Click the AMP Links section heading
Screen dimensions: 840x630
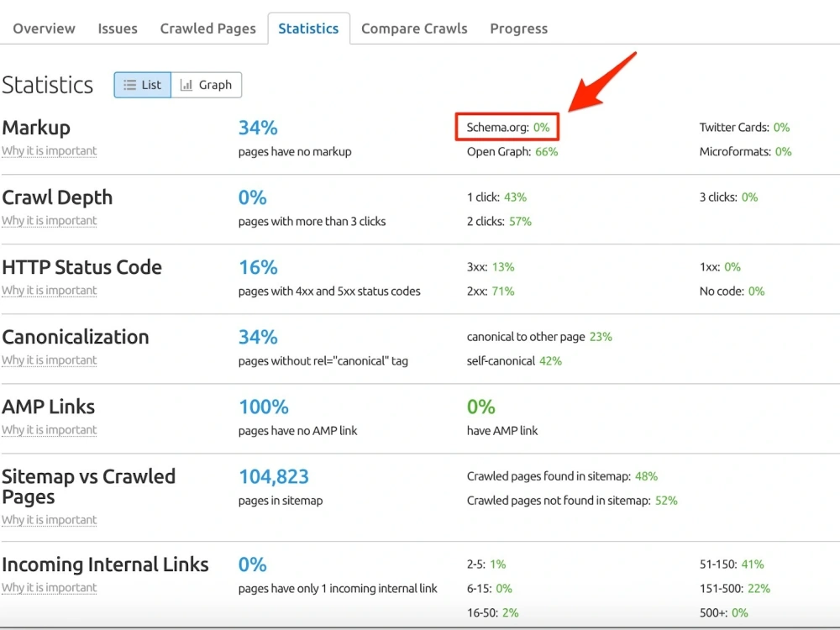tap(48, 407)
